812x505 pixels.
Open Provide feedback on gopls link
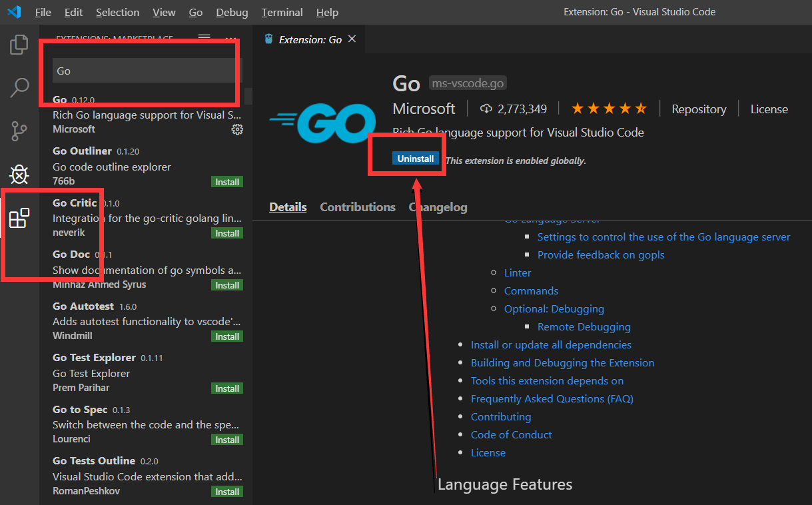coord(601,254)
